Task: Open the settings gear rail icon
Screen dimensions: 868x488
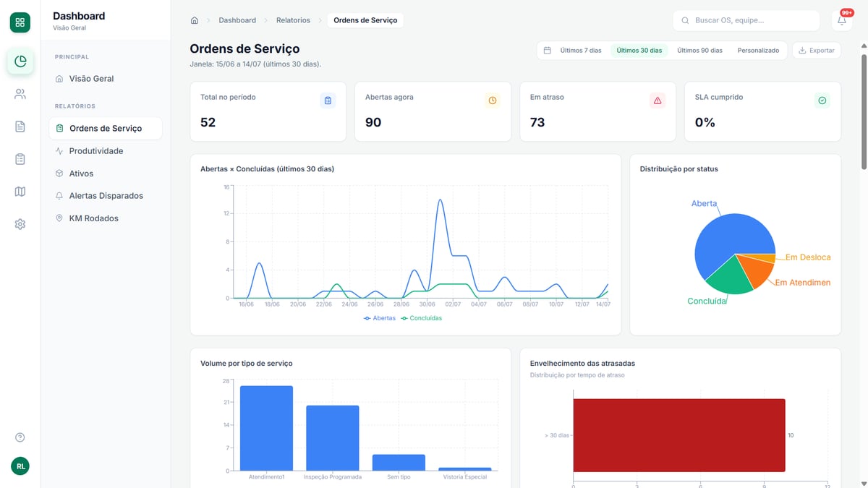Action: pyautogui.click(x=20, y=224)
